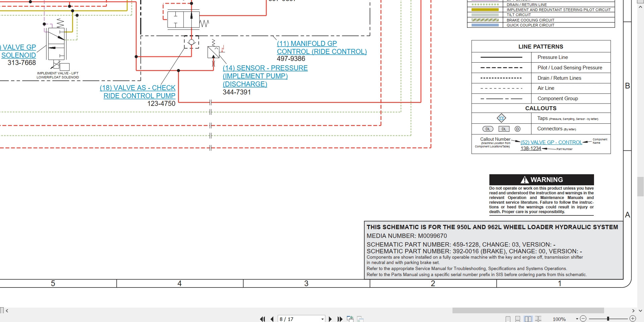Image resolution: width=644 pixels, height=322 pixels.
Task: Click the vertical scrollbar thumb
Action: click(640, 187)
